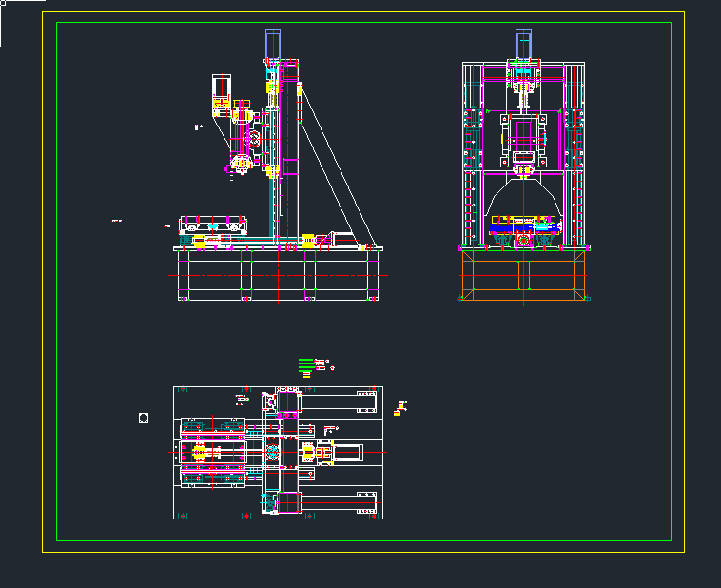Select the red circle at front view bottom center
Viewport: 721px width, 588px height.
(x=523, y=243)
